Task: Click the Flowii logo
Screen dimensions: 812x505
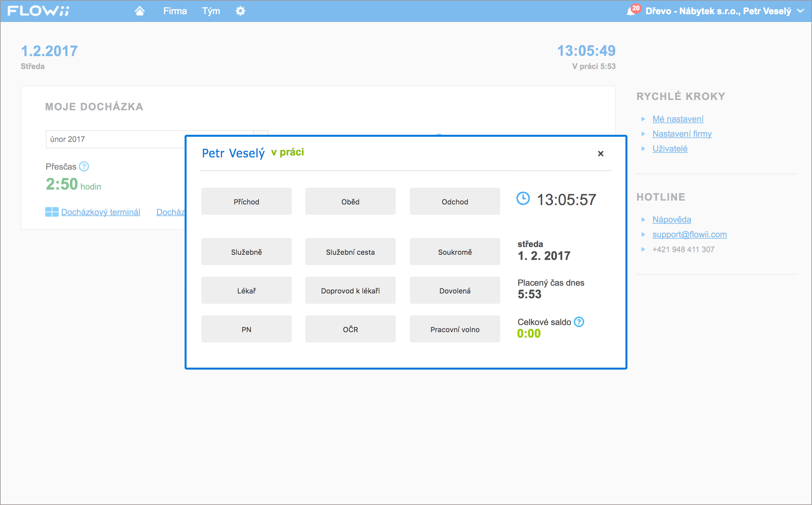Action: click(38, 11)
